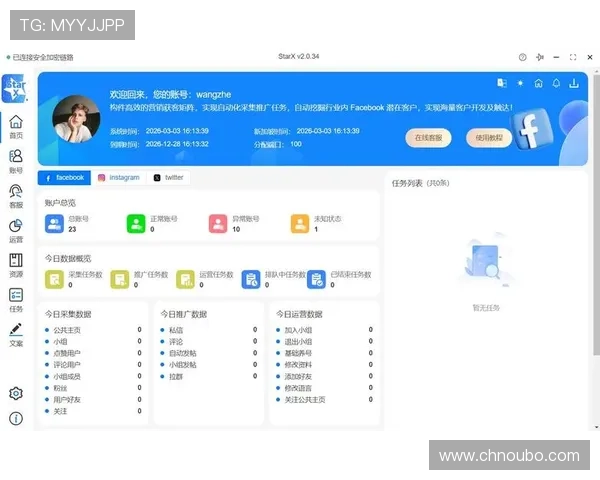Click the 小组成员 row
The image size is (600, 480).
(93, 377)
